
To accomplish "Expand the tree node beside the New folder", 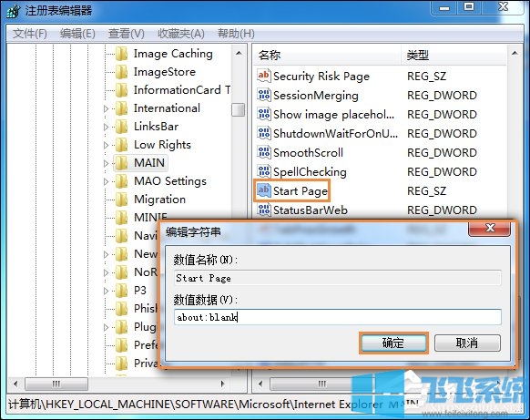I will point(106,254).
